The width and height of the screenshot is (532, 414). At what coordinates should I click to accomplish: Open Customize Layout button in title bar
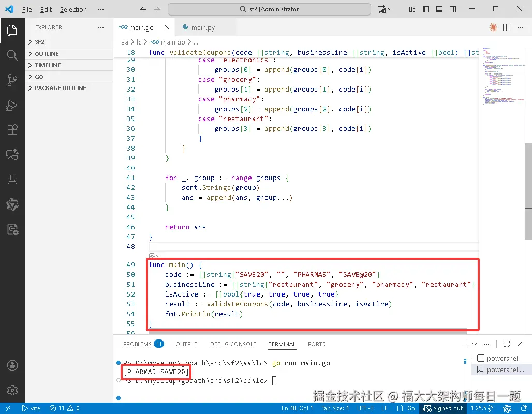coord(412,9)
